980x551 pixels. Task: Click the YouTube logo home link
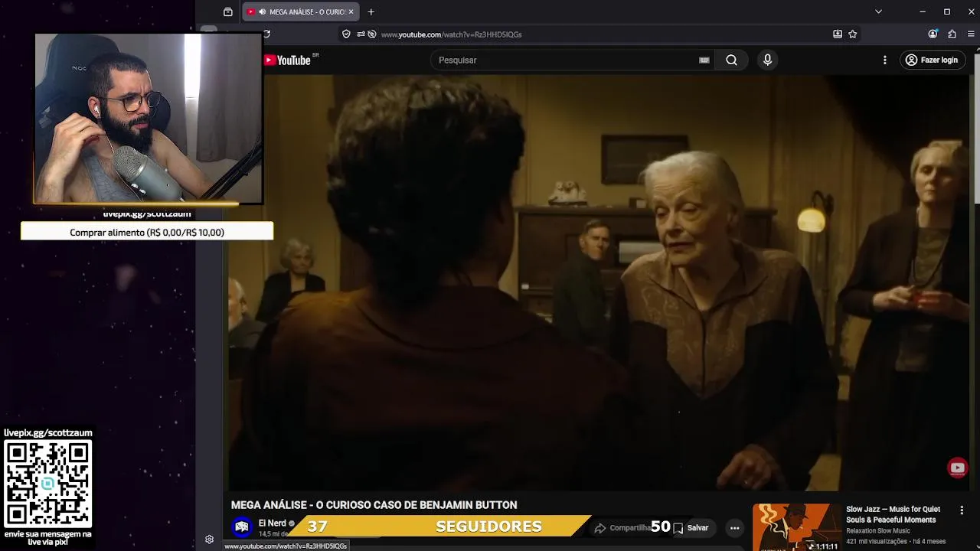(x=287, y=60)
